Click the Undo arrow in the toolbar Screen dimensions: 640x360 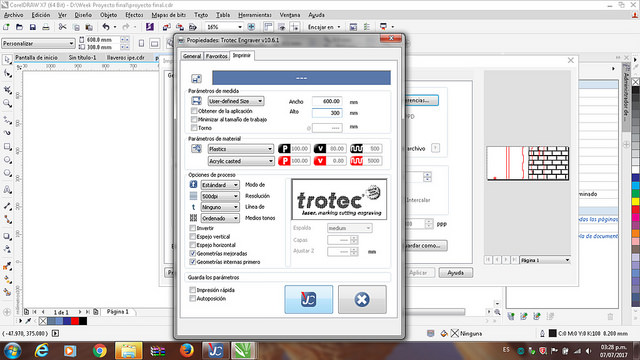pos(106,27)
